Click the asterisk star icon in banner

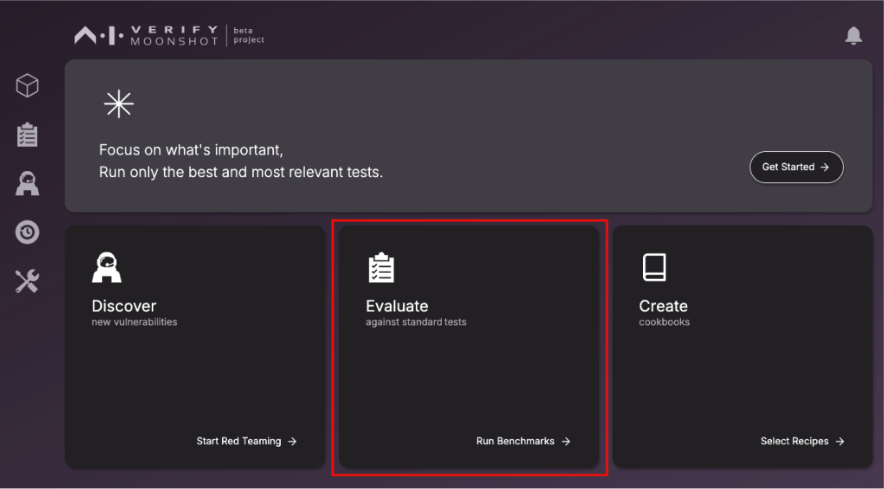click(x=119, y=104)
